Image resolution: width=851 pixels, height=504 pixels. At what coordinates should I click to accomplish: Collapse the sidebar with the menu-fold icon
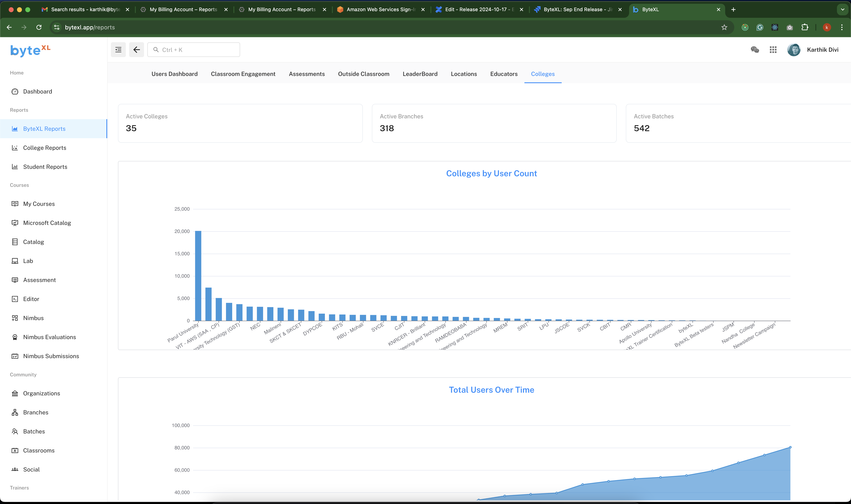pos(118,50)
